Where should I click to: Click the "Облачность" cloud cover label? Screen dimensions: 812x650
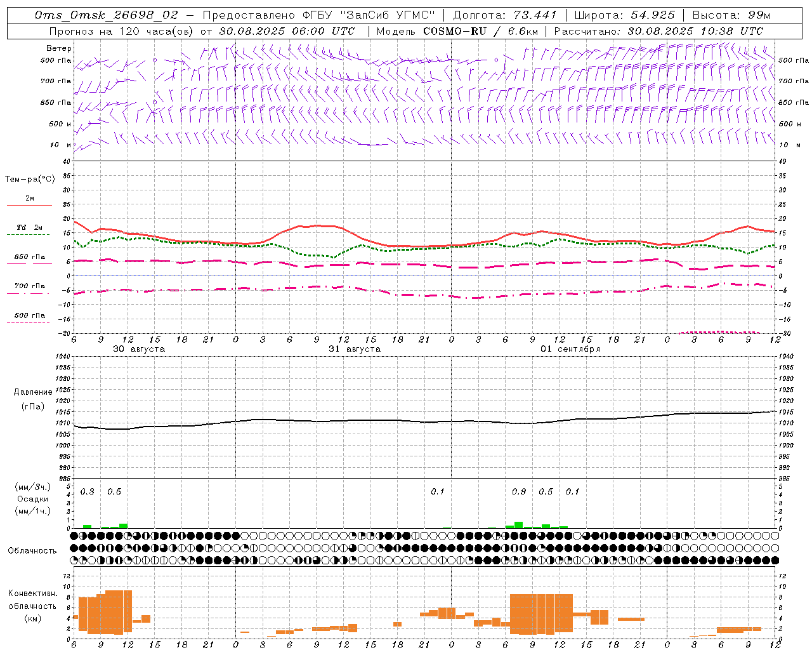[x=32, y=551]
